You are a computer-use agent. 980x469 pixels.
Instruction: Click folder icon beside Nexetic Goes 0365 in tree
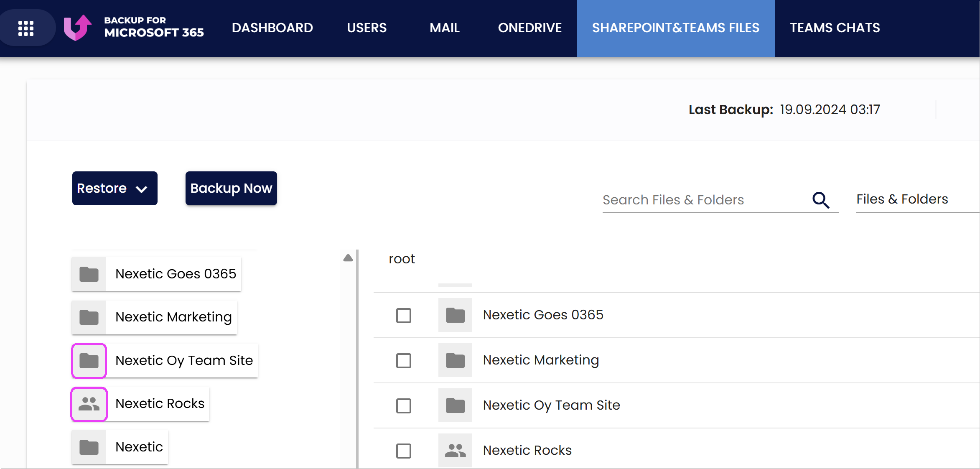[89, 274]
